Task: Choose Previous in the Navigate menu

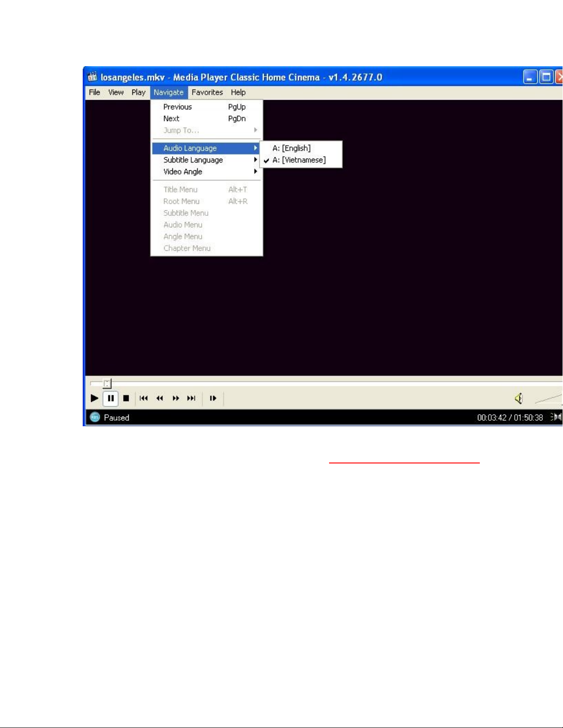Action: [x=177, y=107]
